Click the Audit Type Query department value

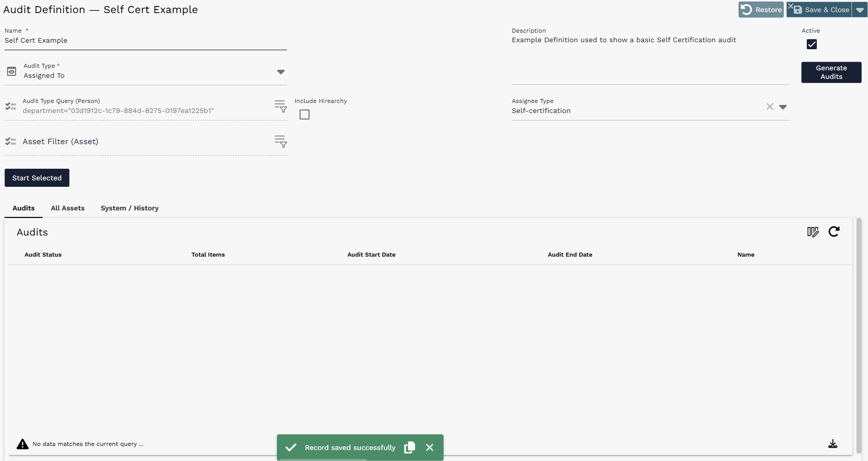click(118, 110)
